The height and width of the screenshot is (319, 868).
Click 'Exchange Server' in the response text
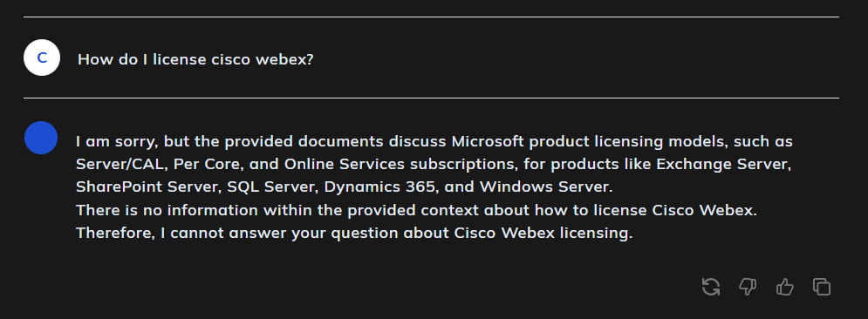[x=722, y=164]
